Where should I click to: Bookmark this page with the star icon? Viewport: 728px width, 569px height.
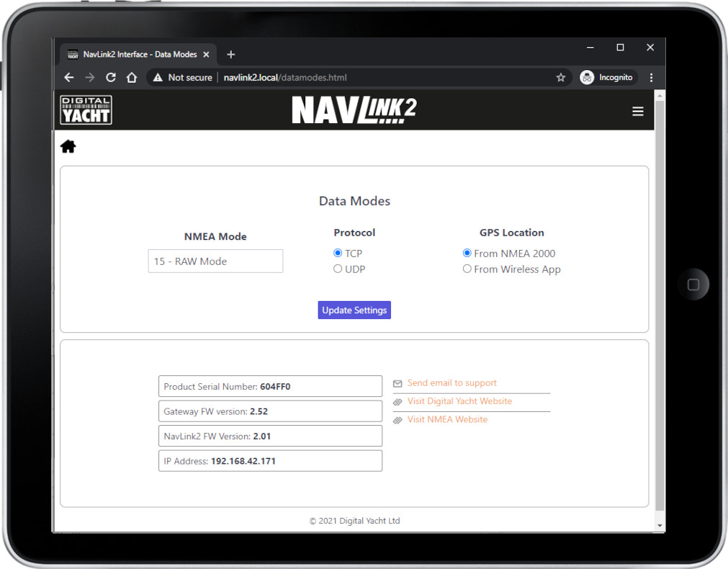tap(560, 78)
